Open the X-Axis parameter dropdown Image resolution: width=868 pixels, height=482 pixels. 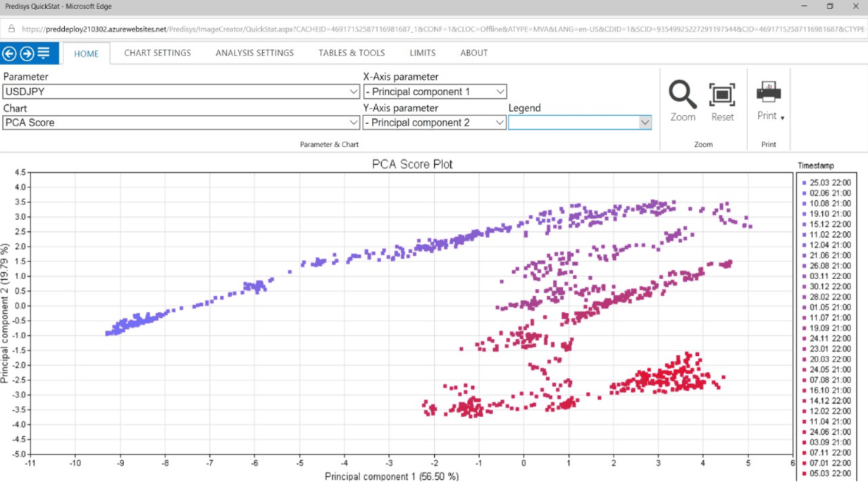(x=500, y=92)
